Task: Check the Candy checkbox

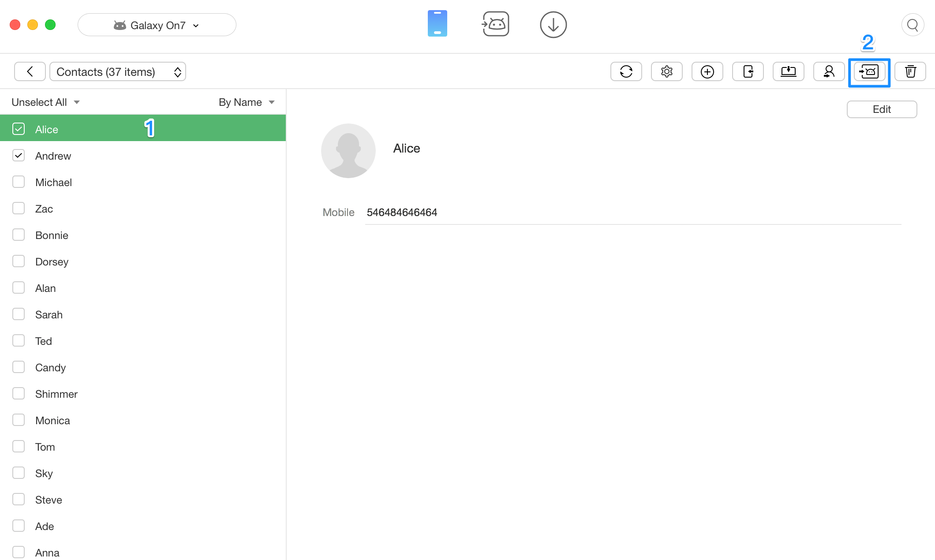Action: pos(19,367)
